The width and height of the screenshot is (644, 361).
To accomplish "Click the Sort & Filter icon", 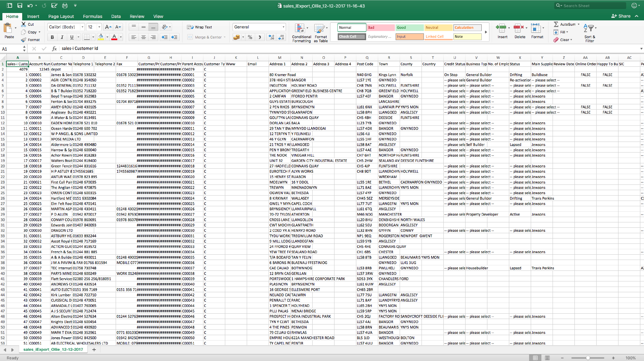I will pos(589,28).
